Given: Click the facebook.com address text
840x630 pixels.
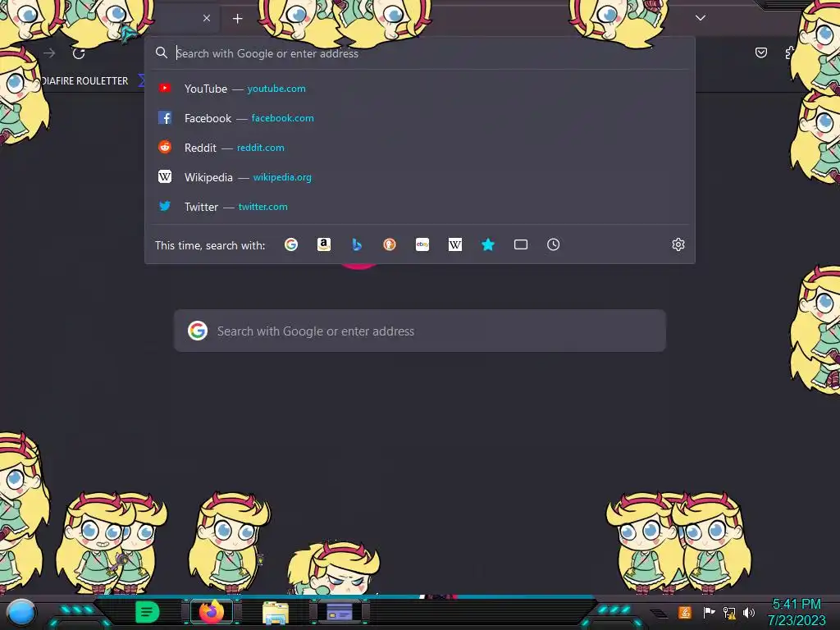Looking at the screenshot, I should coord(283,118).
